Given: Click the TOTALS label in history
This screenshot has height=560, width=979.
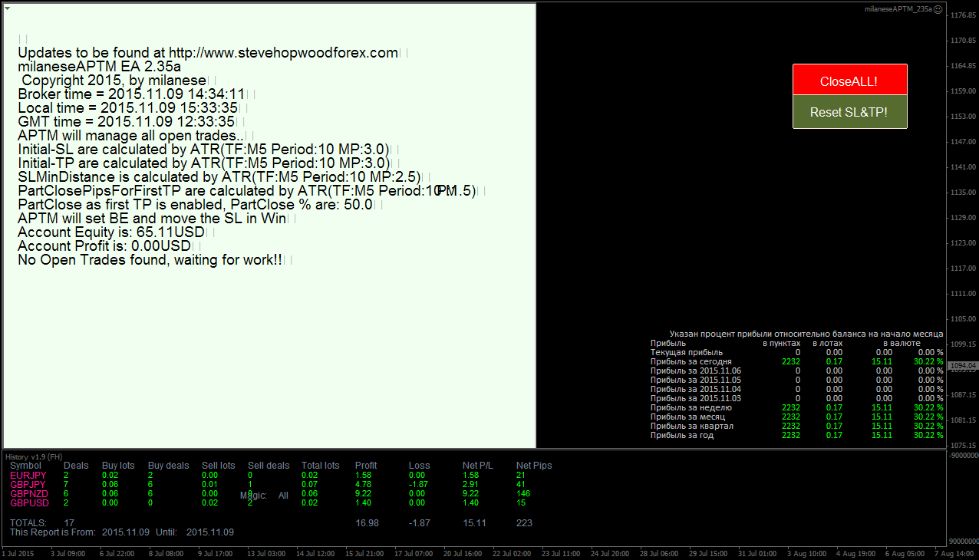Looking at the screenshot, I should pos(28,523).
